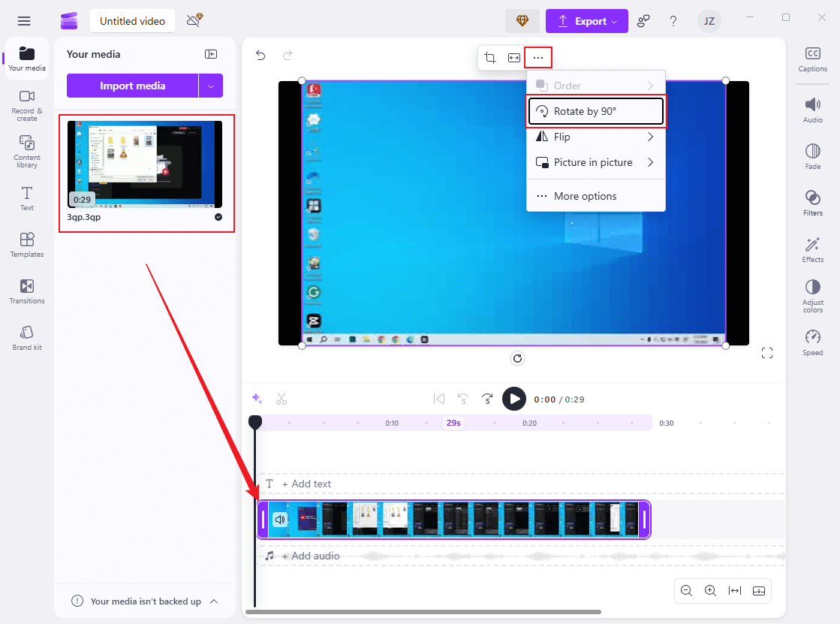Click the top-left resize handle of the preview
Image resolution: width=840 pixels, height=624 pixels.
point(302,81)
